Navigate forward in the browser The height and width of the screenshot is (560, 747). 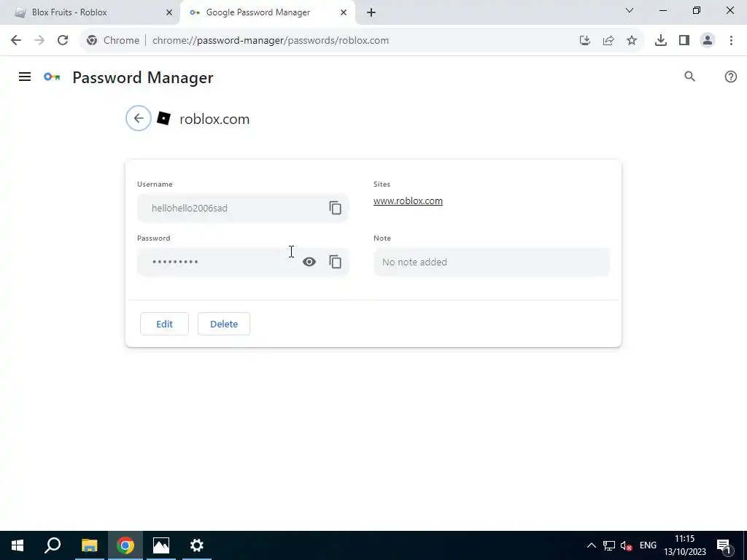(39, 40)
